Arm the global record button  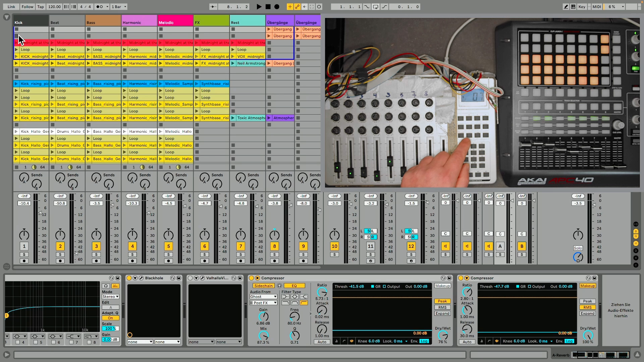[x=277, y=7]
